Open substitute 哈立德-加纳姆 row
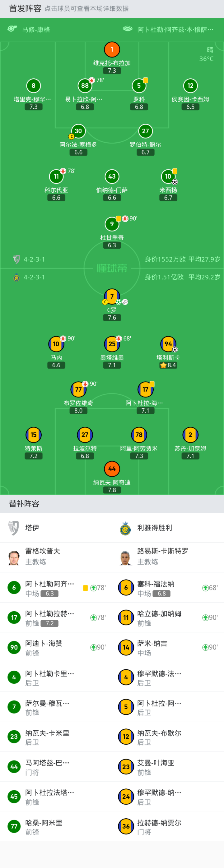 (x=168, y=618)
